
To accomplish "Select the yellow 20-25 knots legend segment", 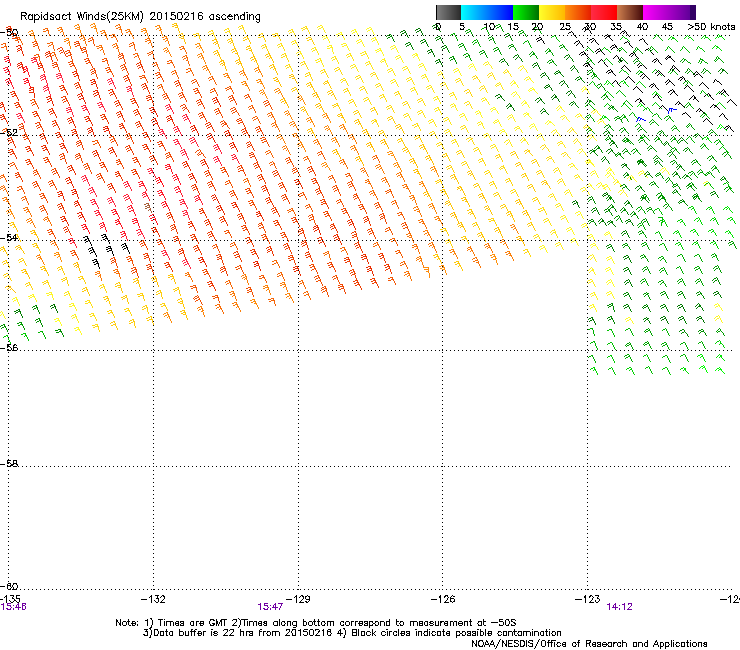I will point(552,12).
